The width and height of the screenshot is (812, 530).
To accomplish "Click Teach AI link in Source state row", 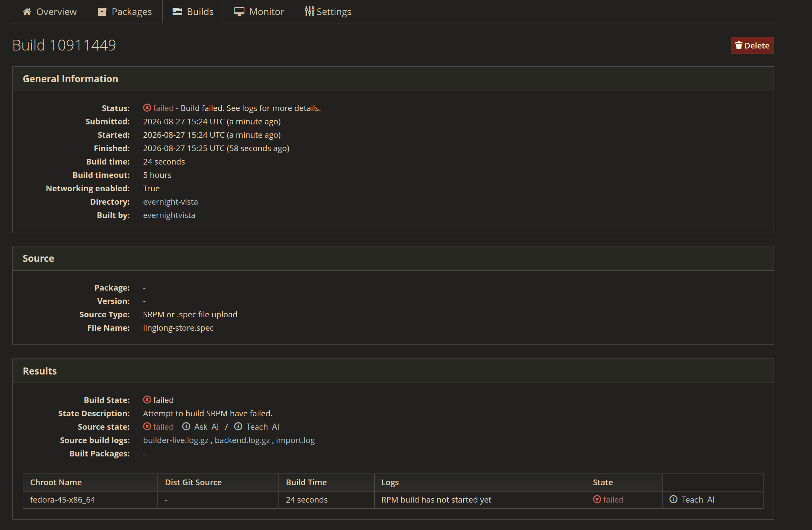I will coord(262,427).
